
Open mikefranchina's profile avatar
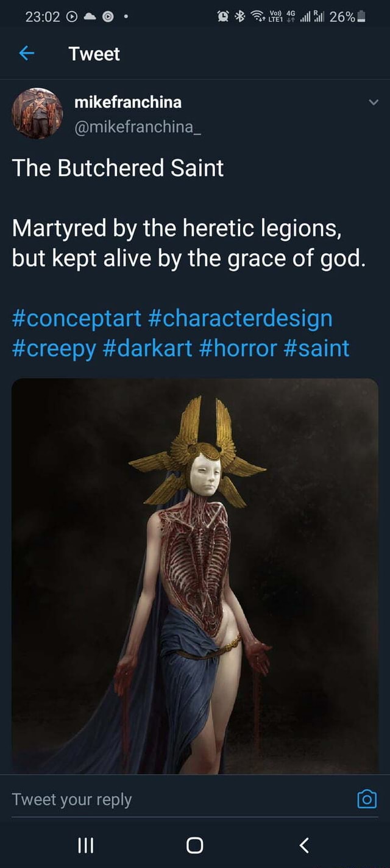(37, 113)
